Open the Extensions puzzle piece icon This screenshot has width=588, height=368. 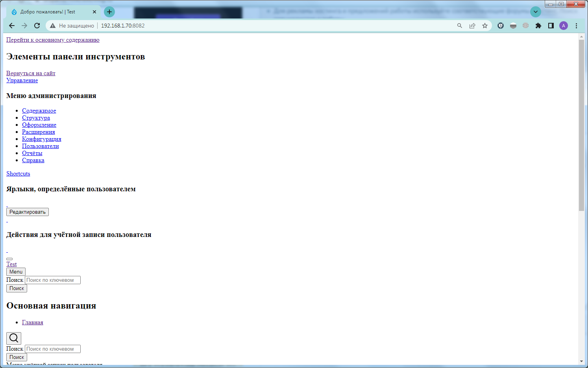(538, 26)
